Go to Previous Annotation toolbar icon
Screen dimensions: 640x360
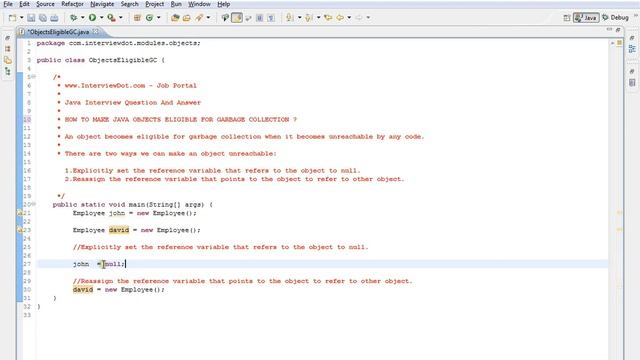tap(309, 18)
